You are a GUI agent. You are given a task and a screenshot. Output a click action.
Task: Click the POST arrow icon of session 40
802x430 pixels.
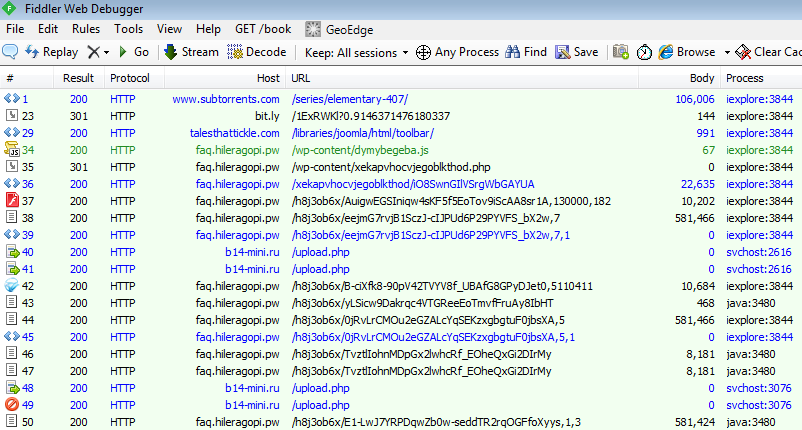pos(12,251)
